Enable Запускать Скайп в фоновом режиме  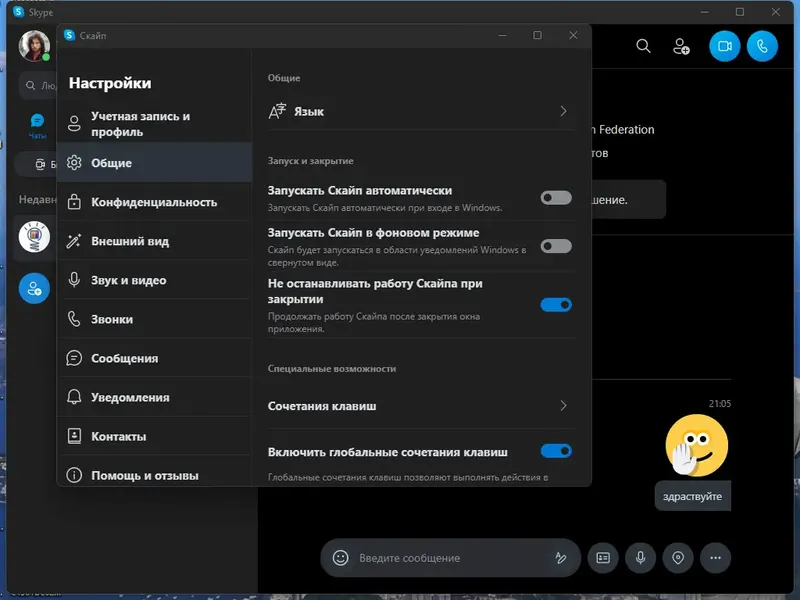coord(555,245)
